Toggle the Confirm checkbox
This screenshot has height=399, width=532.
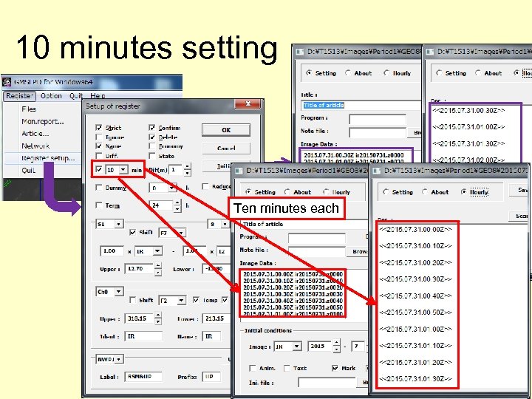(x=152, y=128)
